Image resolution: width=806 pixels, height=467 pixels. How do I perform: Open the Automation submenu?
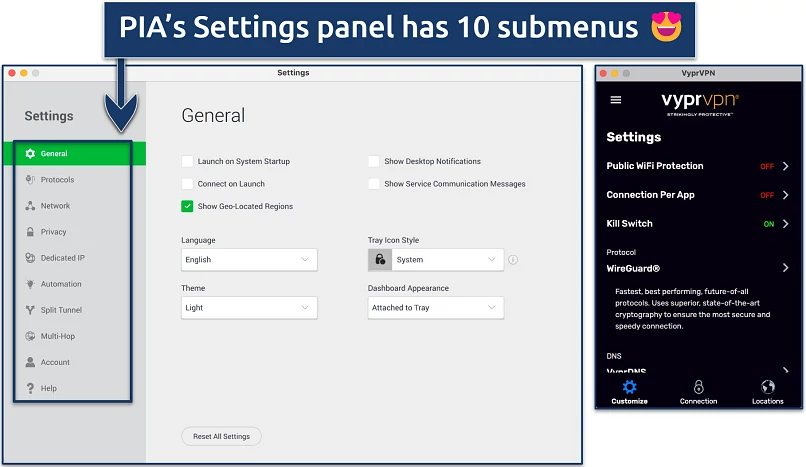coord(73,284)
